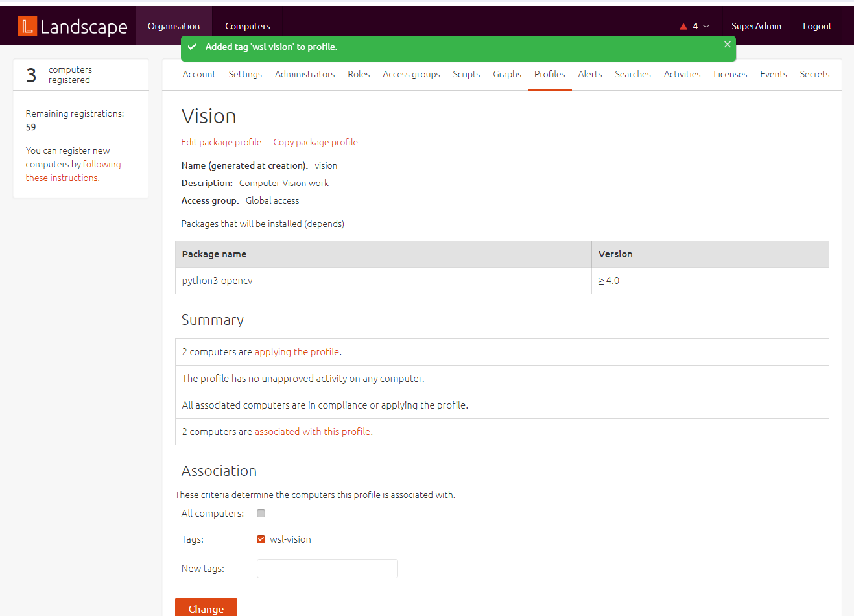Go to the Activities tab
The height and width of the screenshot is (616, 854).
click(682, 74)
